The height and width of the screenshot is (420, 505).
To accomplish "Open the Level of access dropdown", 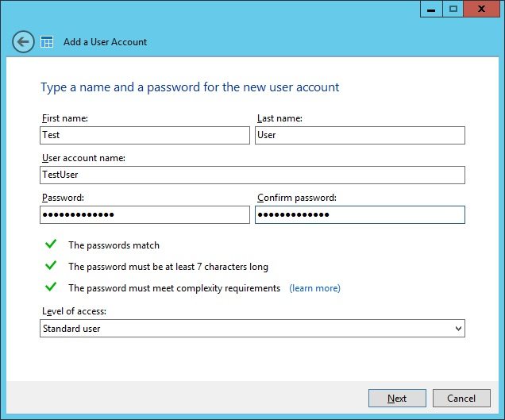I will pyautogui.click(x=252, y=329).
